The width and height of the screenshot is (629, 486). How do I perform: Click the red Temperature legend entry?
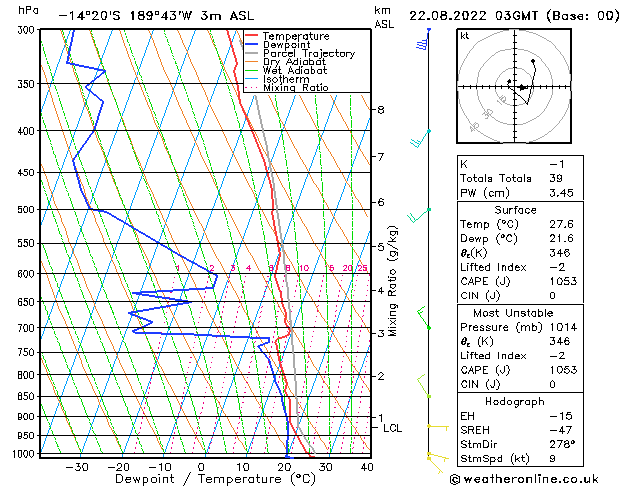pos(287,36)
